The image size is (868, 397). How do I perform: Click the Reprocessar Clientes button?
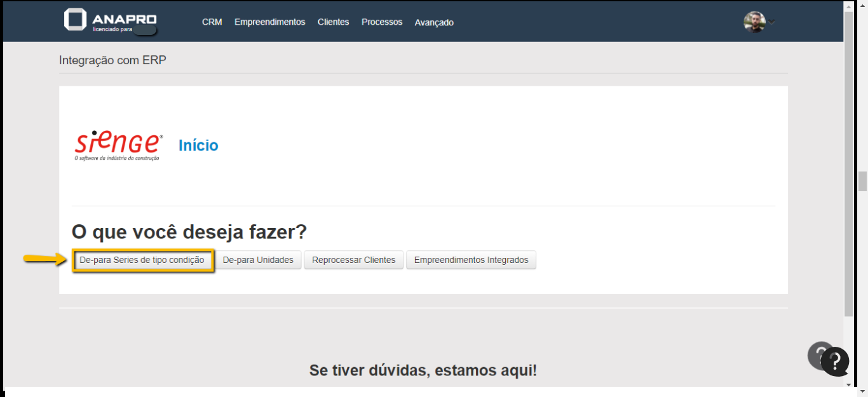click(x=353, y=260)
